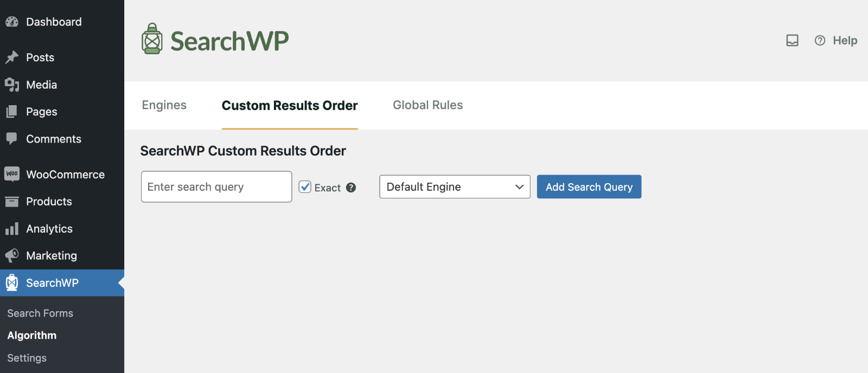Click the Marketing megaphone icon
This screenshot has height=373, width=868.
point(12,255)
